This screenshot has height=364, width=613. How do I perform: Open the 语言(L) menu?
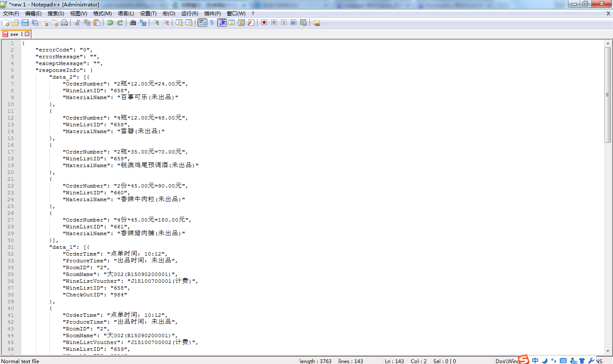point(126,14)
